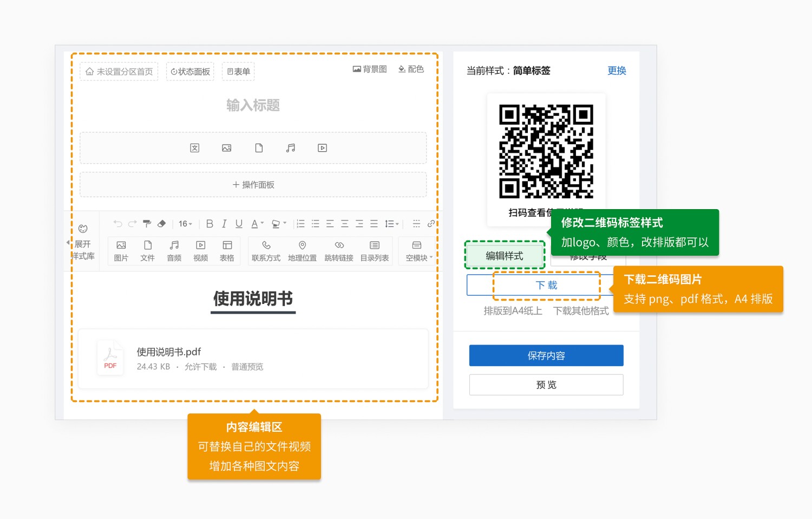Switch to 未设置分区首页 tab
Image resolution: width=812 pixels, height=519 pixels.
[x=119, y=72]
